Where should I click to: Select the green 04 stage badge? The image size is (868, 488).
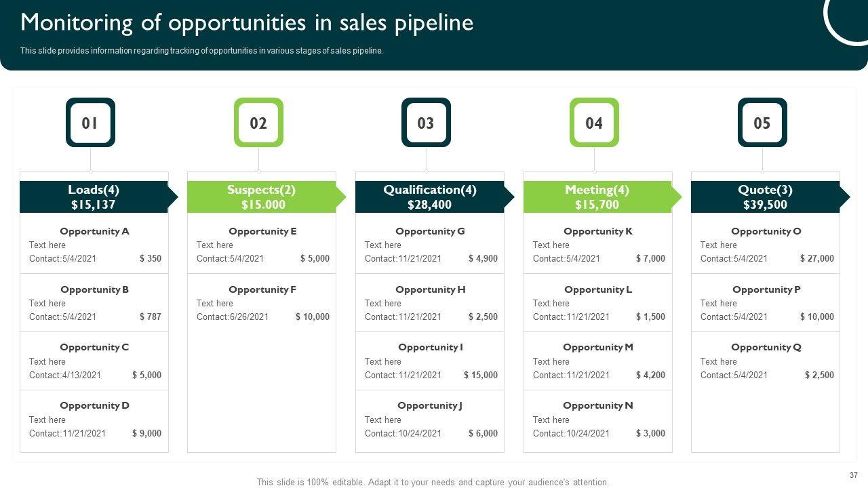[x=594, y=123]
